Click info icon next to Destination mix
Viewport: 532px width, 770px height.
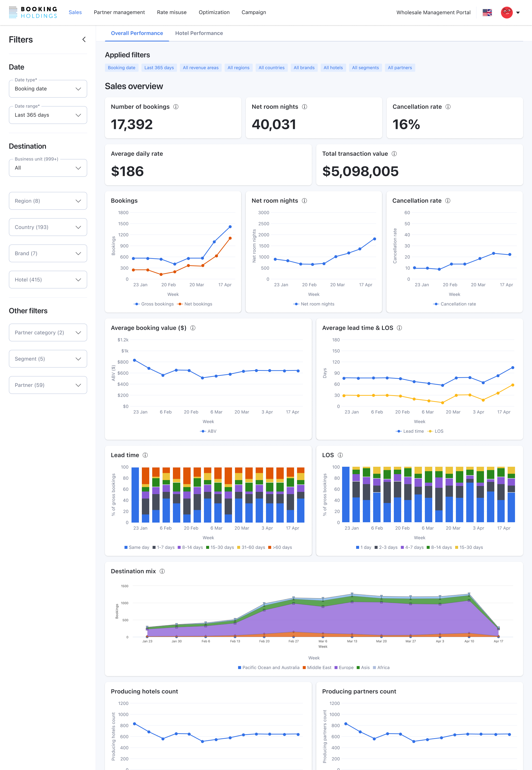pyautogui.click(x=162, y=571)
